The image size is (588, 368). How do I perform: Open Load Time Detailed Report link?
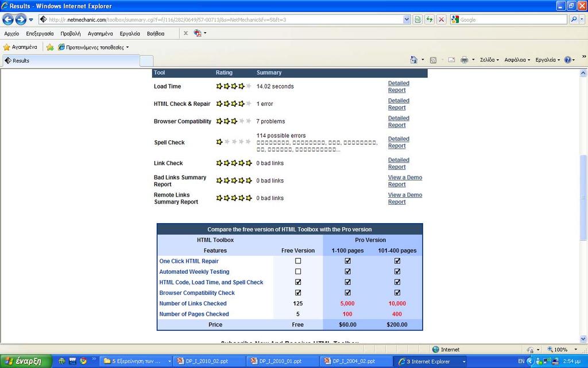tap(399, 87)
